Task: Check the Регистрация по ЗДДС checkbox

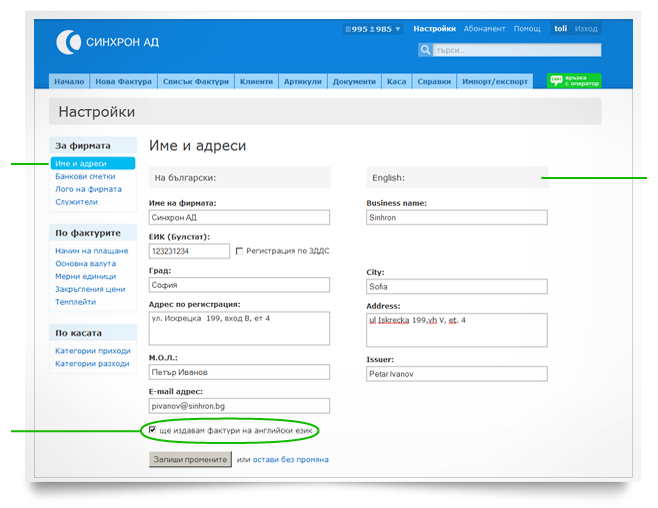Action: pos(239,251)
